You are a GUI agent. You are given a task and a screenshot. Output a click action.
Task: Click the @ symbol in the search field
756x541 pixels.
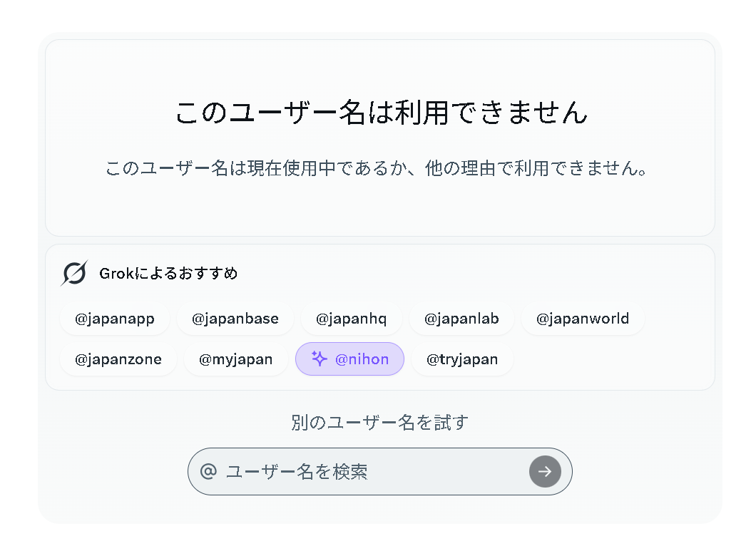pos(208,470)
